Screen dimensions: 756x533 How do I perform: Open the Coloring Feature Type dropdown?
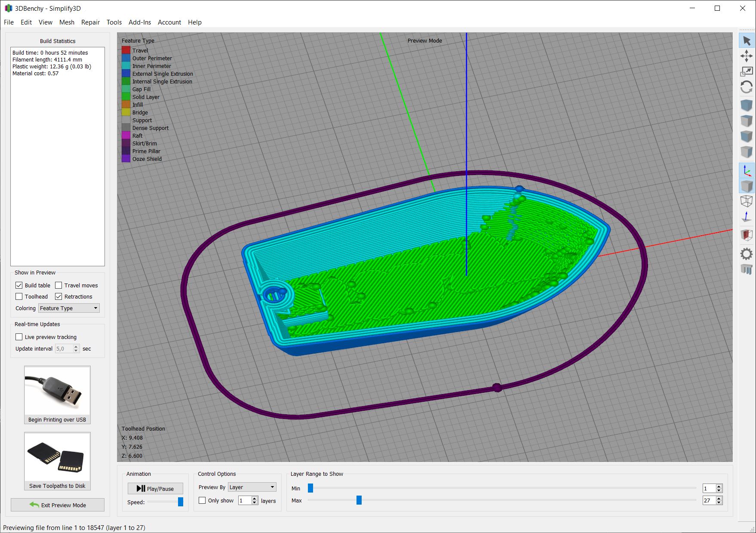(x=69, y=308)
